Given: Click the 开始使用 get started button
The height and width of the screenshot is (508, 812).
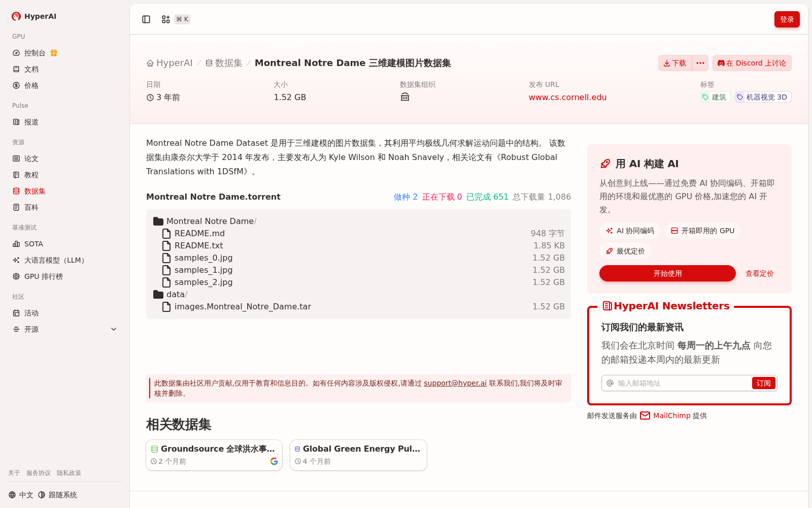Looking at the screenshot, I should click(x=667, y=273).
